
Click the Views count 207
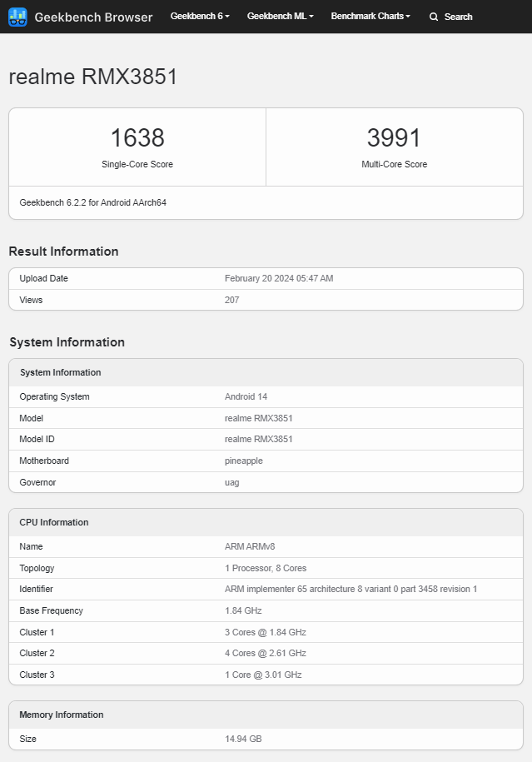(231, 300)
